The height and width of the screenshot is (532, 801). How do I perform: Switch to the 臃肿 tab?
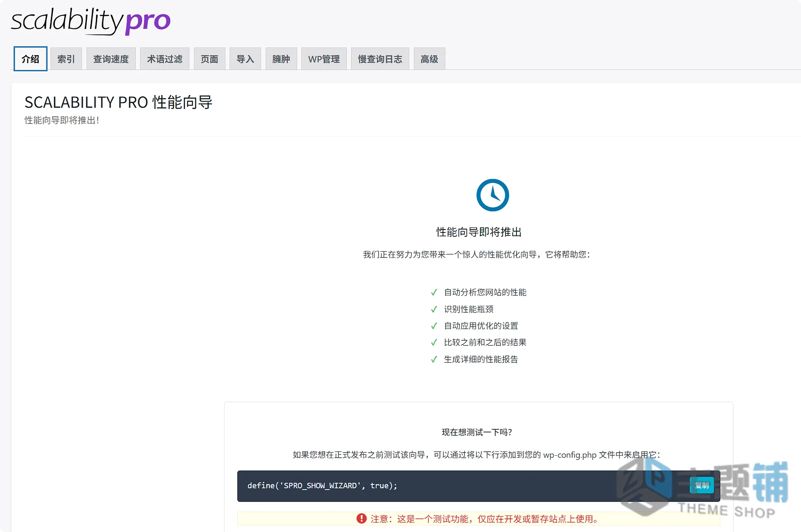tap(281, 59)
